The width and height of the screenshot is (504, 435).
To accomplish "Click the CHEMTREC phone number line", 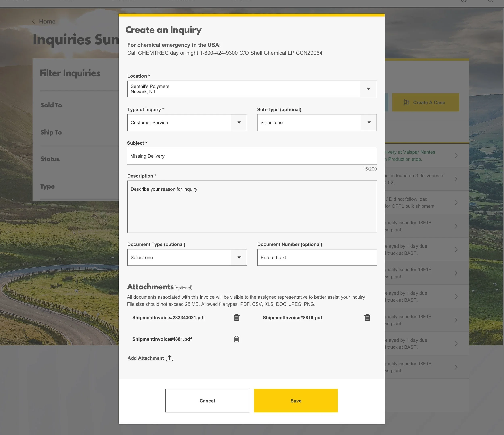I will pos(225,53).
